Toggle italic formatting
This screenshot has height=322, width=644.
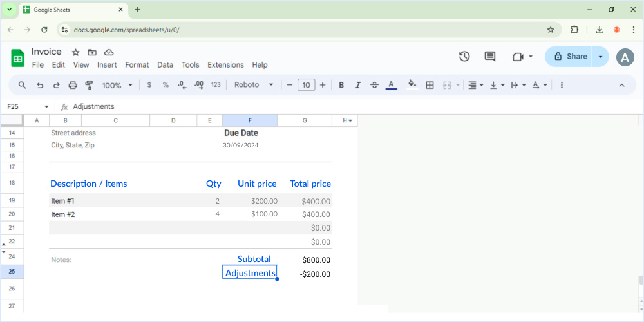pos(358,85)
